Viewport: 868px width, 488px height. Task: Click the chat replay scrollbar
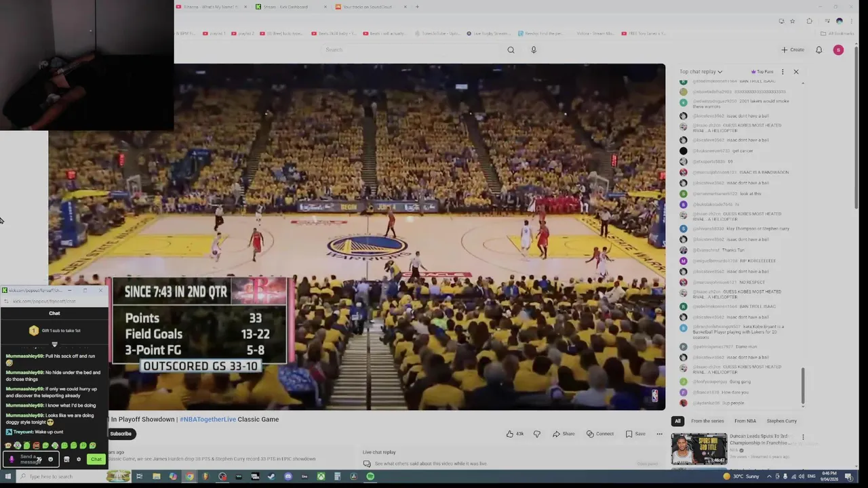pyautogui.click(x=804, y=386)
